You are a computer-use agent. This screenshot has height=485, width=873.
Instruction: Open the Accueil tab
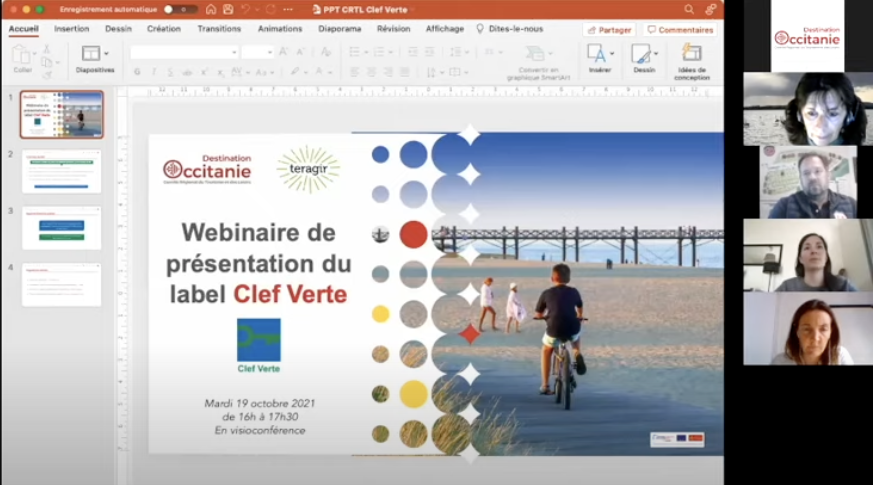23,29
